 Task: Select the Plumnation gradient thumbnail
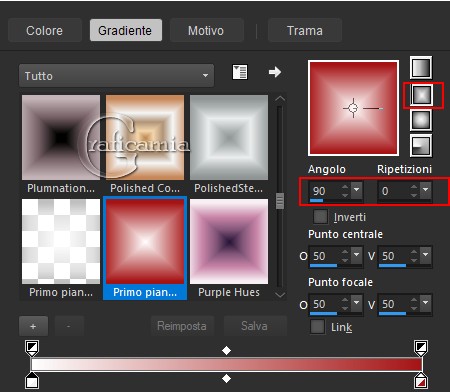pyautogui.click(x=61, y=138)
